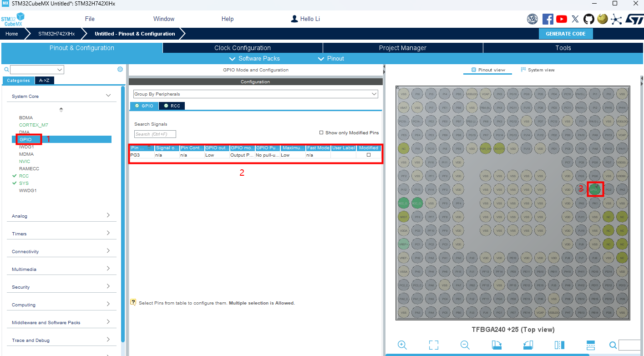The height and width of the screenshot is (356, 644).
Task: Switch to Project Manager tab
Action: [403, 48]
